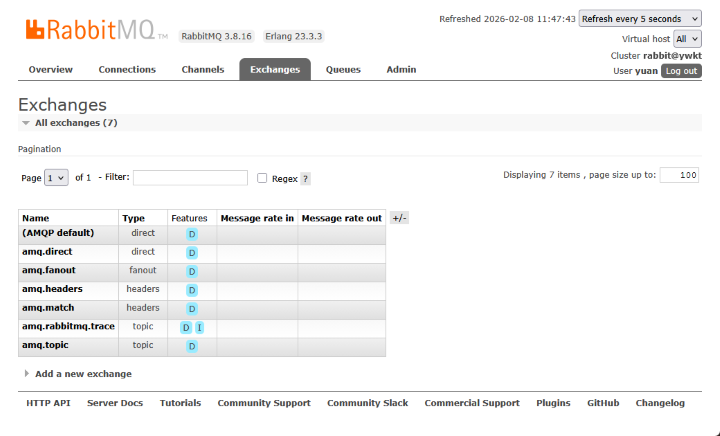Open the Server Docs link
Screen dimensions: 720x436
(x=115, y=403)
